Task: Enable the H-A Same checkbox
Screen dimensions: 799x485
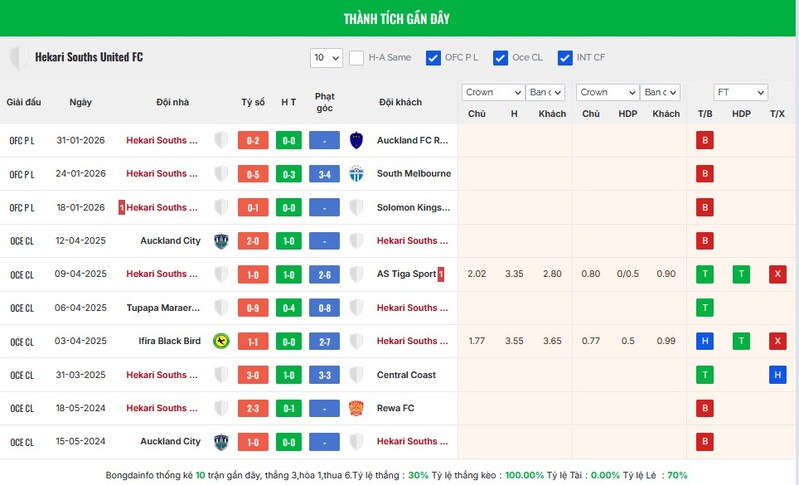Action: coord(357,58)
